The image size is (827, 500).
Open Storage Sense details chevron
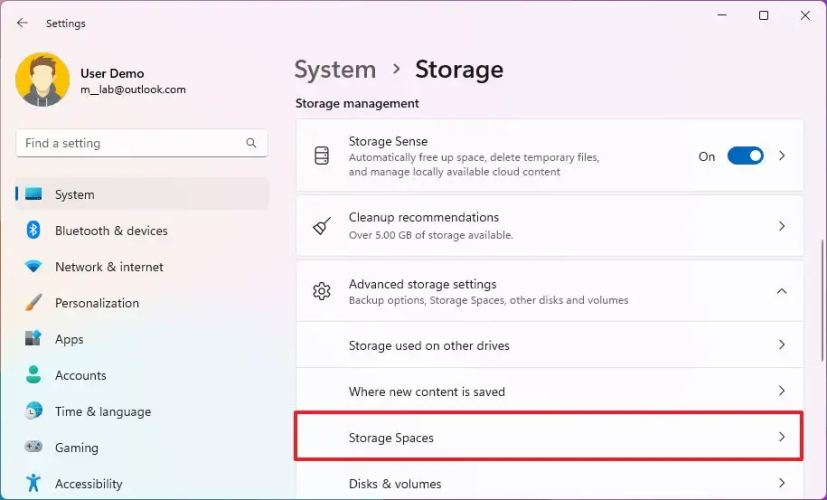click(x=782, y=156)
